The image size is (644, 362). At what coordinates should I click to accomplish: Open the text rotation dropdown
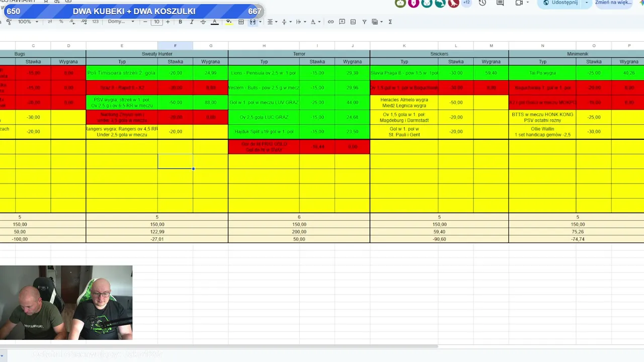point(314,22)
